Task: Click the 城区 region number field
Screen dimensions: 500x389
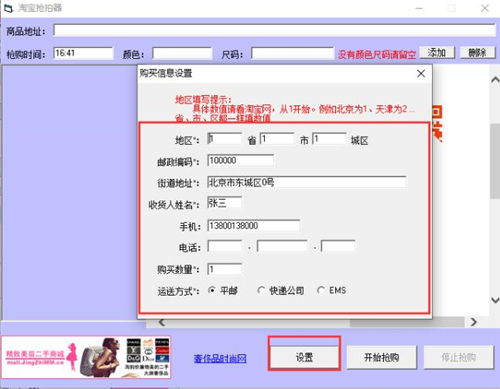Action: [x=329, y=138]
